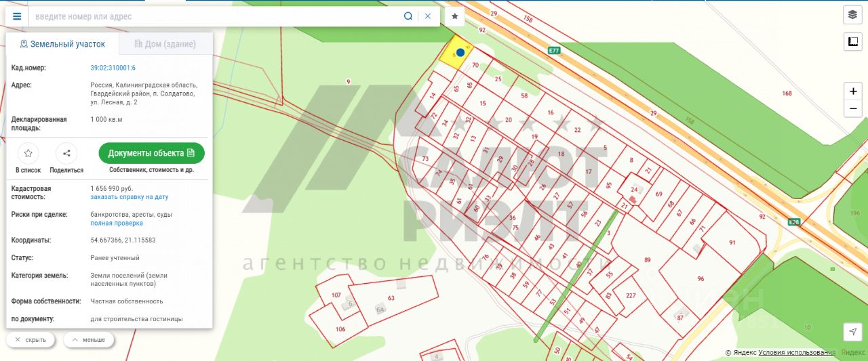The width and height of the screenshot is (868, 361).
Task: Open favorites star button
Action: pyautogui.click(x=455, y=16)
